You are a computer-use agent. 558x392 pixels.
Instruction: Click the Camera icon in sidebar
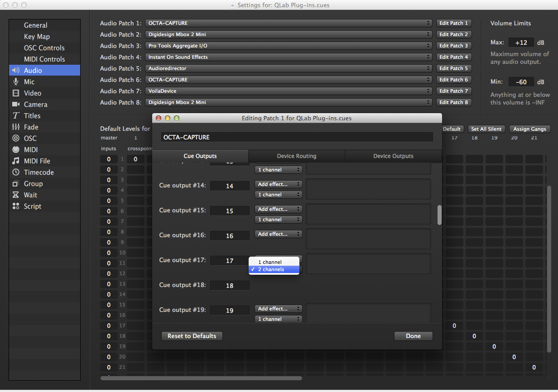click(16, 105)
